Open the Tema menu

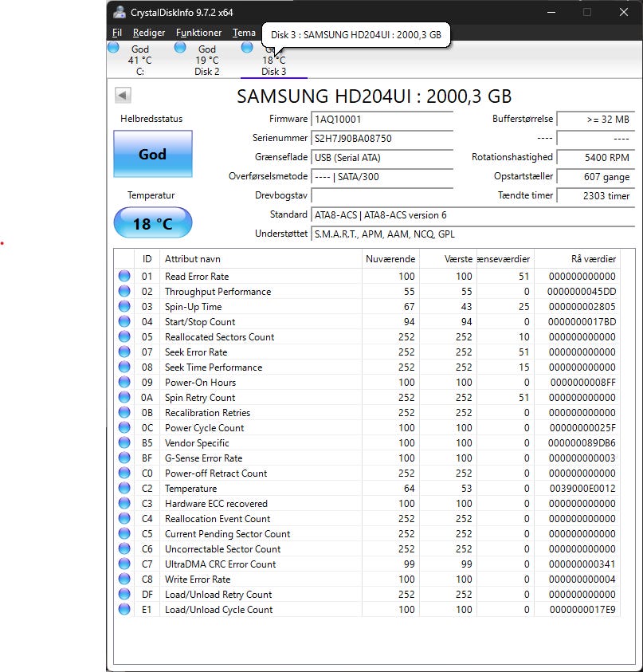[x=244, y=33]
